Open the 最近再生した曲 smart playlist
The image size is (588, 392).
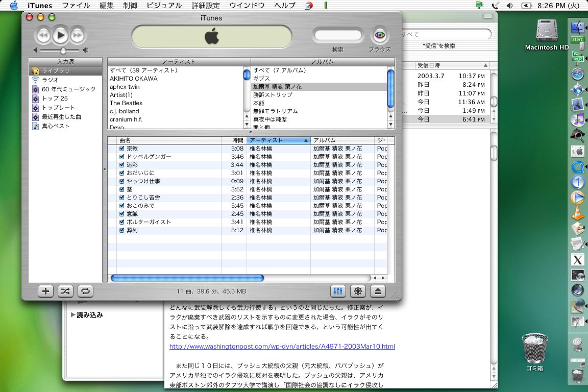pos(66,117)
